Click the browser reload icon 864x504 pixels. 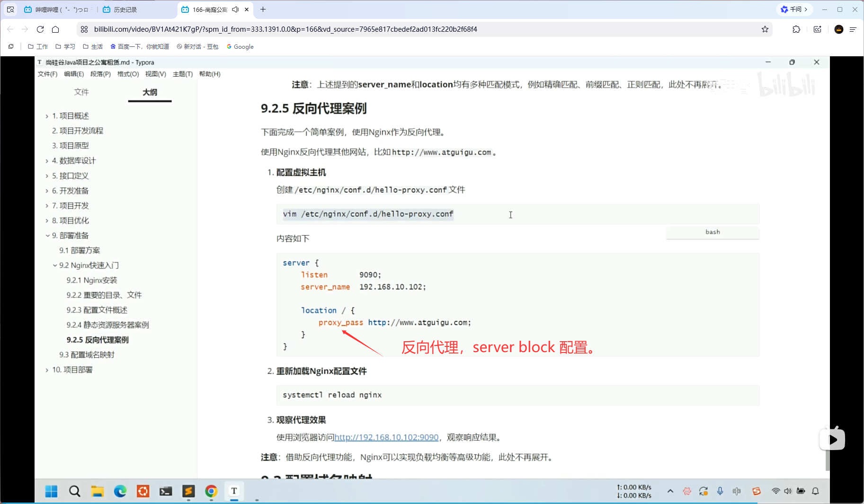(40, 29)
